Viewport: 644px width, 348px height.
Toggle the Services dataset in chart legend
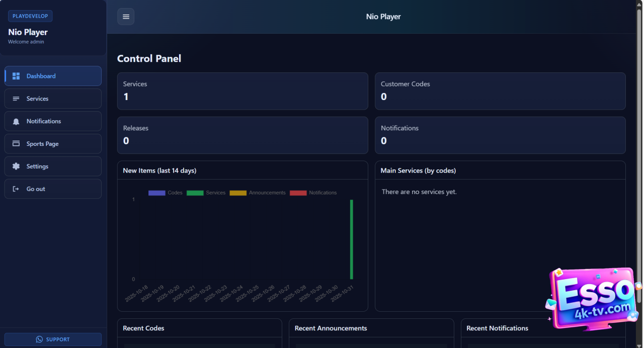206,193
